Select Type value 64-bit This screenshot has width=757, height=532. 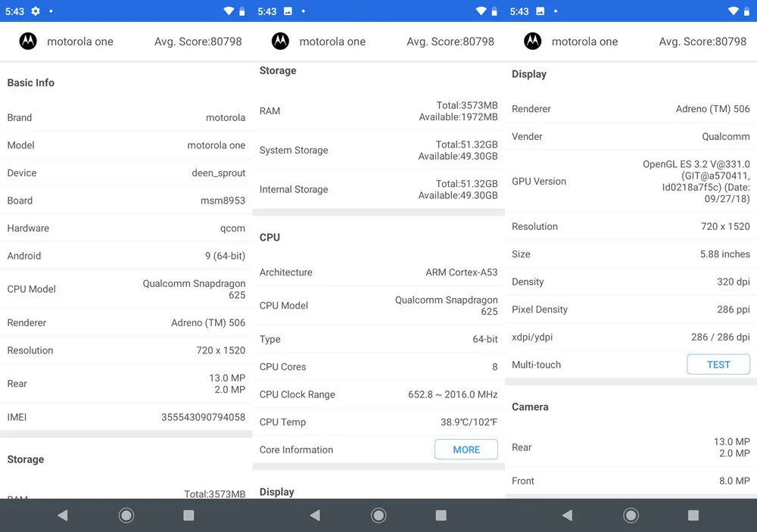(x=484, y=339)
